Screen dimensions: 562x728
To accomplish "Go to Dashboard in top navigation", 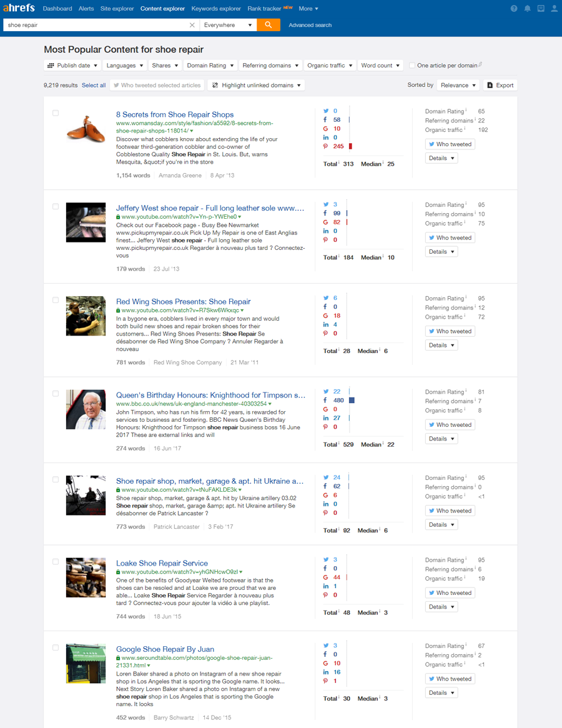I will [x=57, y=8].
